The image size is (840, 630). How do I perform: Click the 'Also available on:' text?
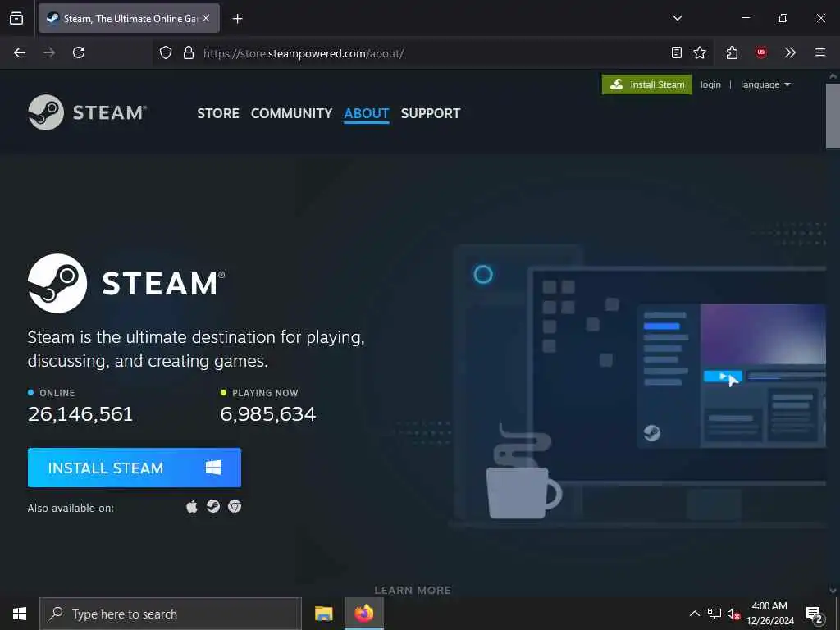(71, 508)
